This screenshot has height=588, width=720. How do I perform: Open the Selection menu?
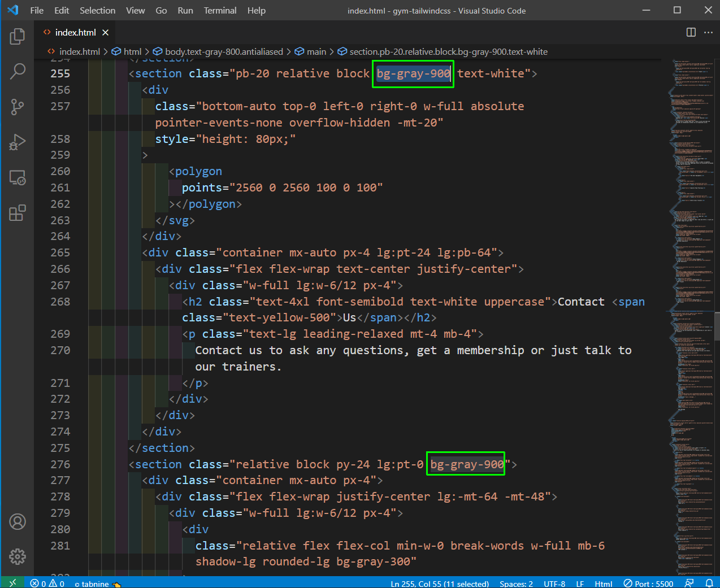97,10
